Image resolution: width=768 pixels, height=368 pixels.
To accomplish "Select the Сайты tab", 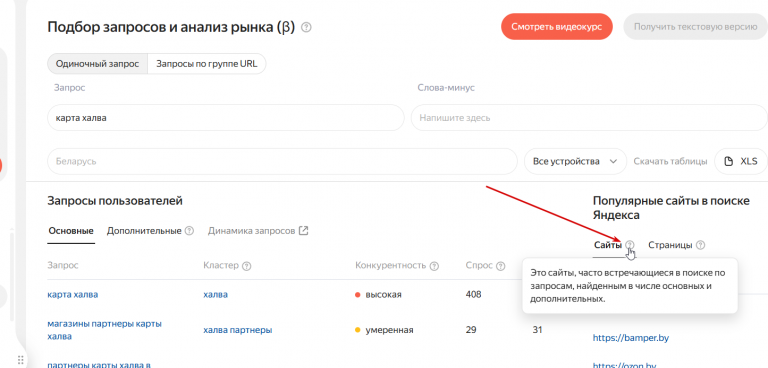I will 608,245.
